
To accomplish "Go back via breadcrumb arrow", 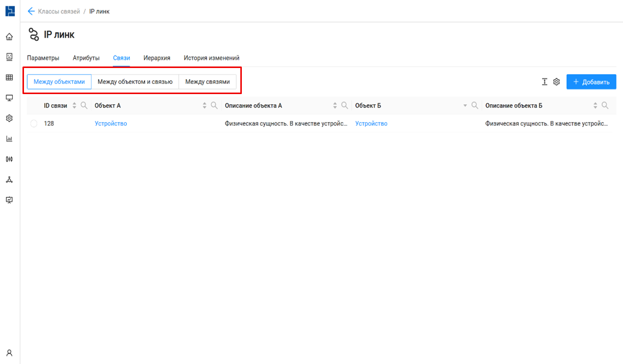I will pyautogui.click(x=31, y=11).
